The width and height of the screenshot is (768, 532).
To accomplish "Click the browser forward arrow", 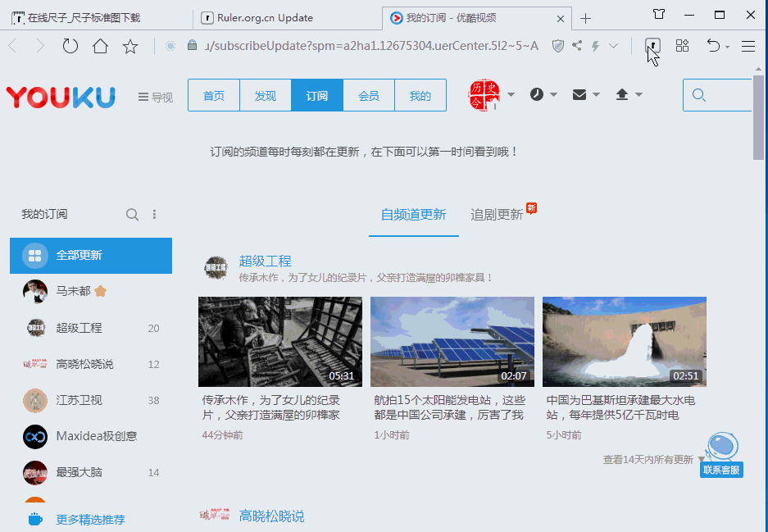I will click(x=40, y=46).
